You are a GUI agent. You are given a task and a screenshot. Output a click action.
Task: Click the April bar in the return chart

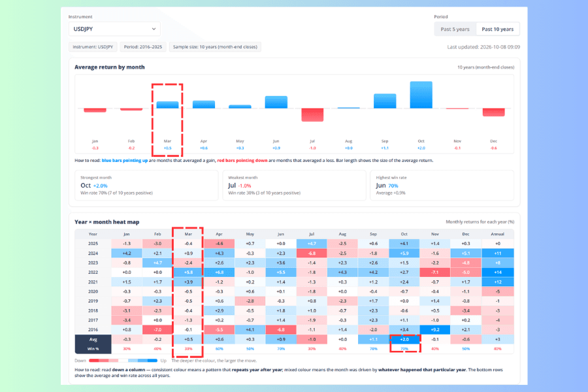pyautogui.click(x=204, y=105)
